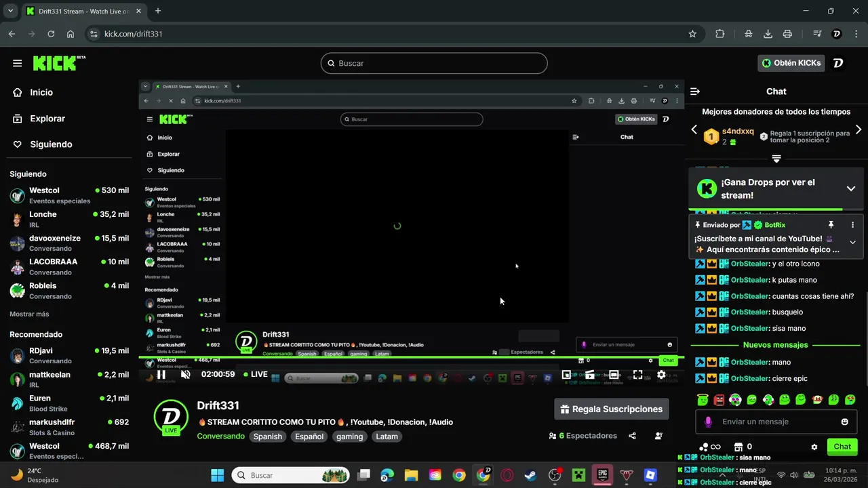Click the KICK logo home link
The image size is (868, 488).
pyautogui.click(x=59, y=63)
